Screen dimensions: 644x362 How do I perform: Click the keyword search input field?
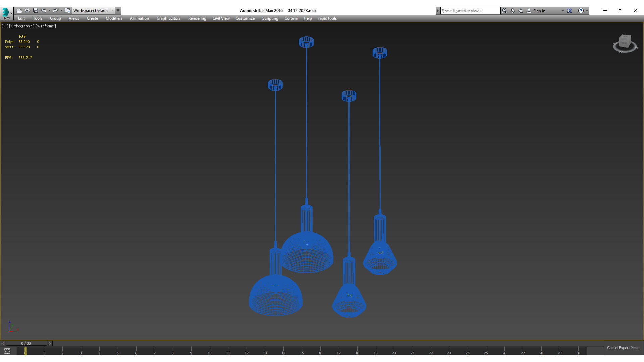pyautogui.click(x=470, y=11)
